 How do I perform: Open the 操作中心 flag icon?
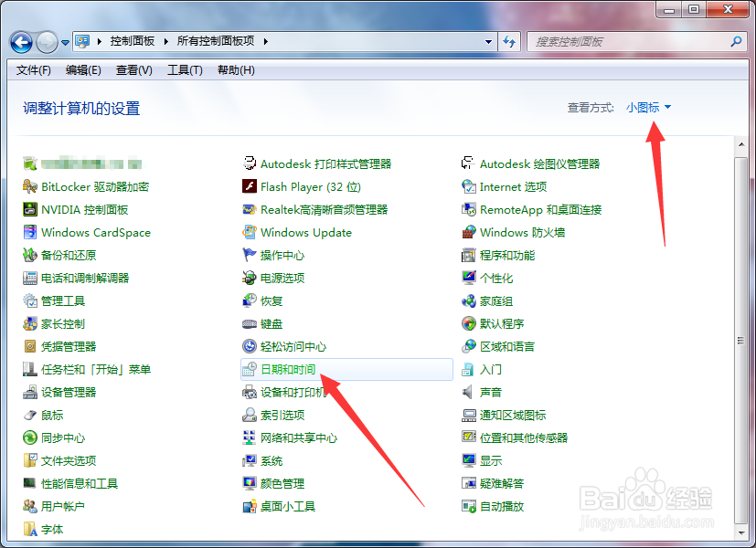click(250, 255)
